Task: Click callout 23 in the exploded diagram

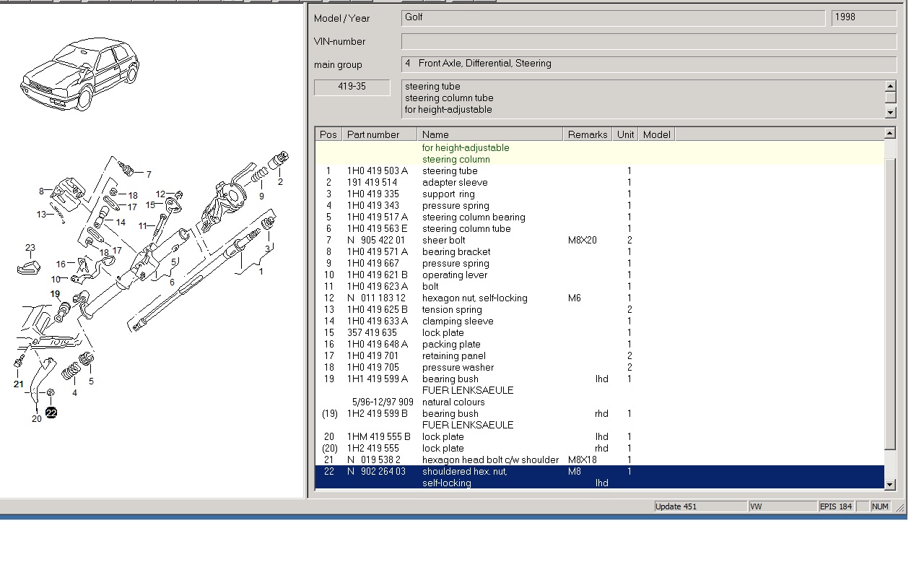Action: 30,248
